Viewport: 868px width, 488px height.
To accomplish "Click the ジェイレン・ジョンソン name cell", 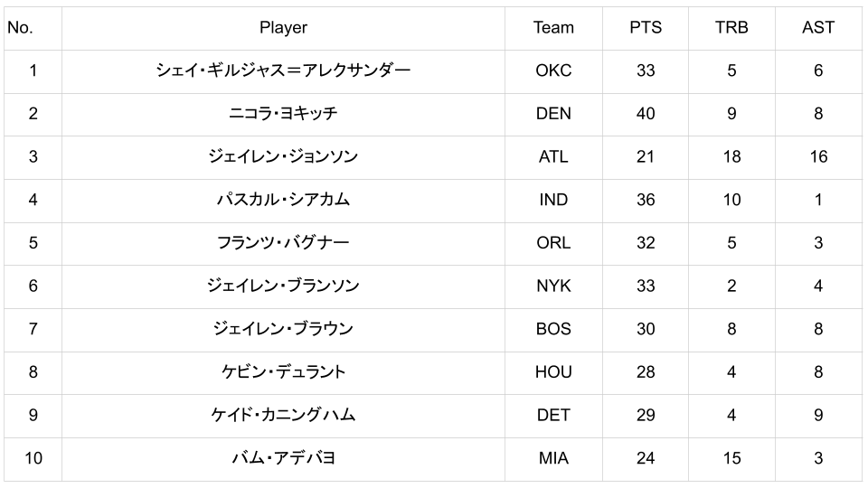I will point(283,157).
